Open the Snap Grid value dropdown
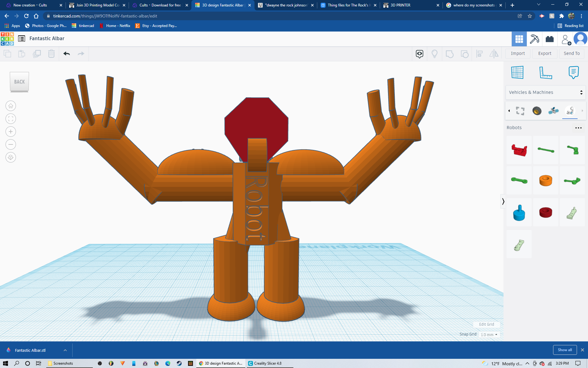Screen dimensions: 588x368 [x=489, y=335]
